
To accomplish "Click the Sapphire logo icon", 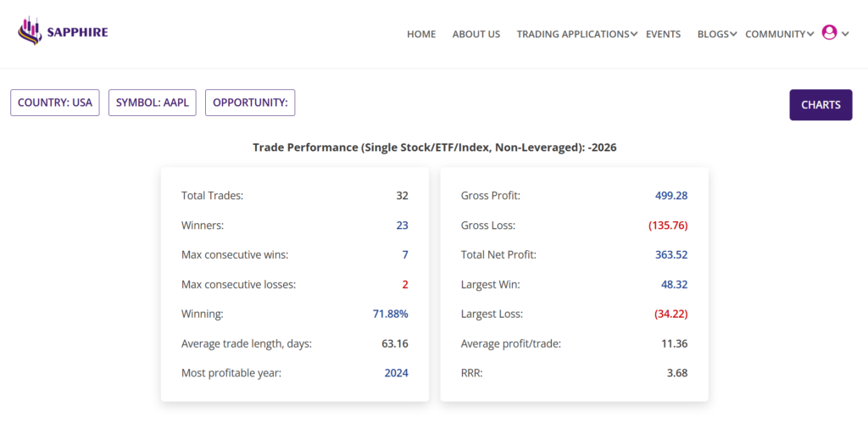I will (30, 31).
